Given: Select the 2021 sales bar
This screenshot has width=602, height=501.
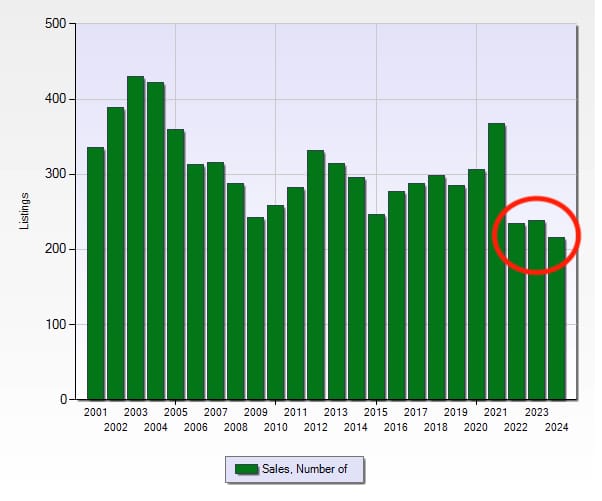Looking at the screenshot, I should (496, 261).
